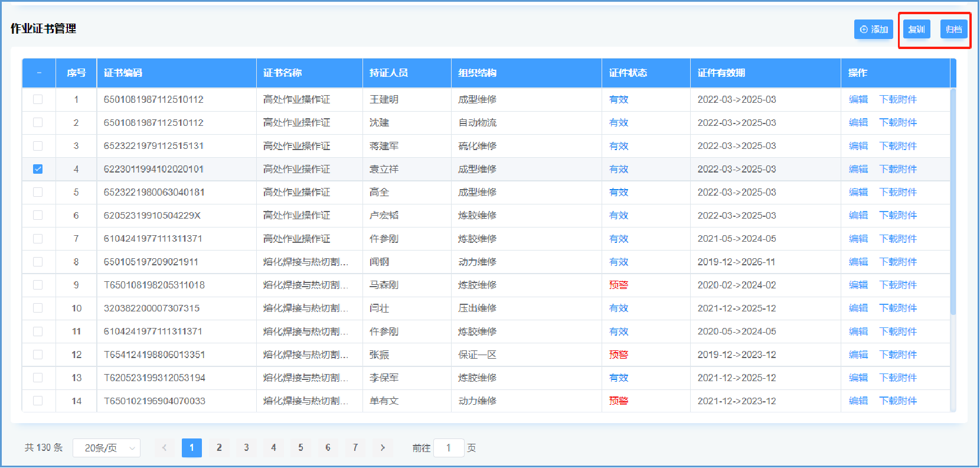Select page 3 in pagination

[x=246, y=448]
